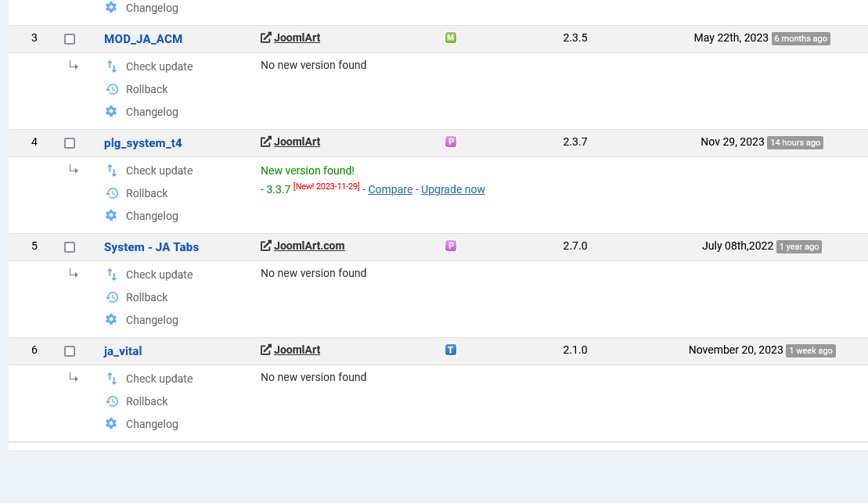Select the checkbox for System - JA Tabs
Screen dimensions: 868x503
click(70, 247)
